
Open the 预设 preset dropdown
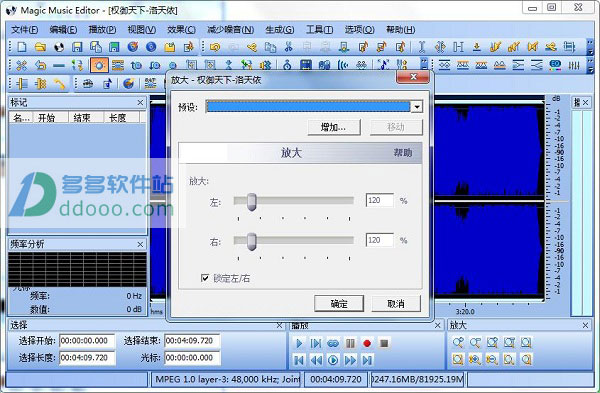click(x=417, y=107)
